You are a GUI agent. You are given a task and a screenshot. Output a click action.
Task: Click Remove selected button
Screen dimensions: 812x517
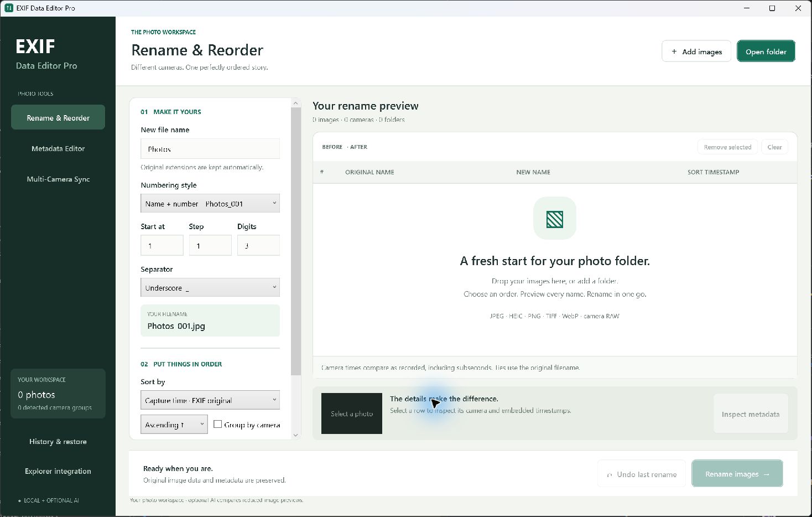click(727, 147)
